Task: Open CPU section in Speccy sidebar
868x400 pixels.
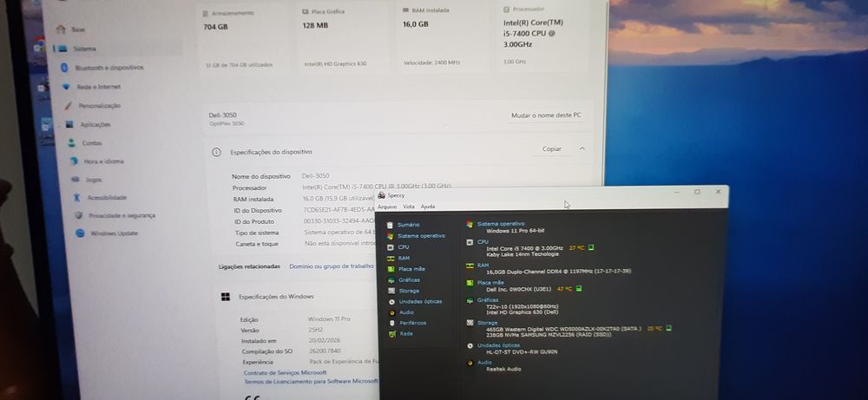Action: tap(403, 246)
